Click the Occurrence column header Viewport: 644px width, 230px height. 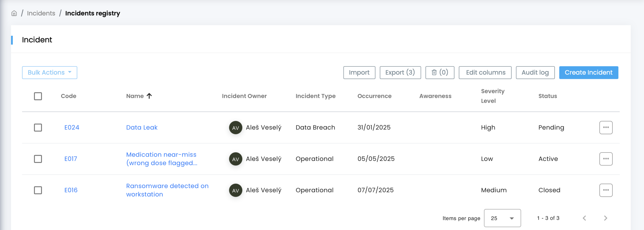[374, 96]
